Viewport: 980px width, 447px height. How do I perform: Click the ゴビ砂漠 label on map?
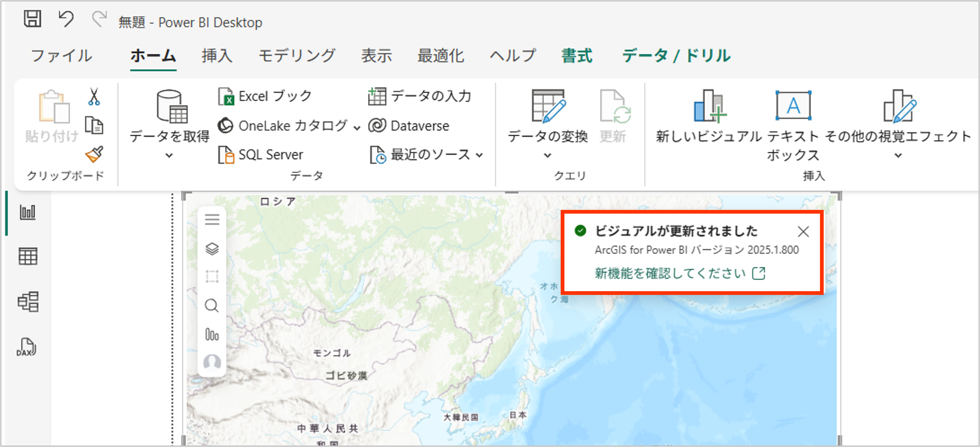[x=346, y=376]
